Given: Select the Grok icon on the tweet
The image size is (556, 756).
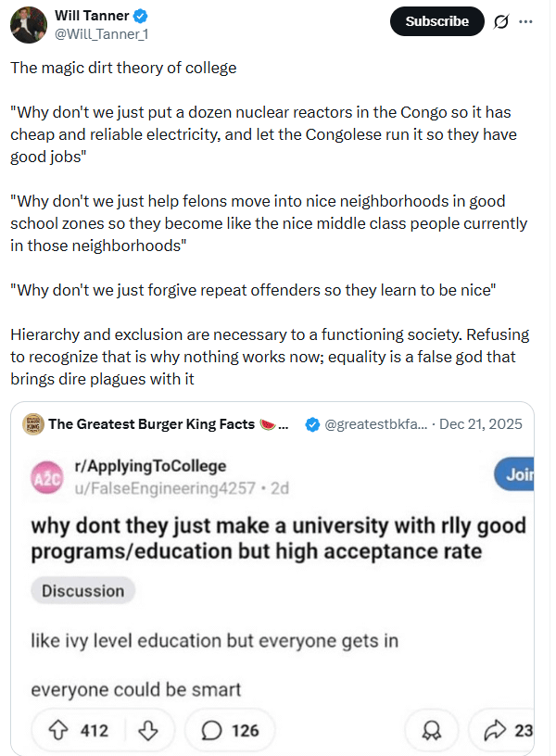Looking at the screenshot, I should click(500, 20).
